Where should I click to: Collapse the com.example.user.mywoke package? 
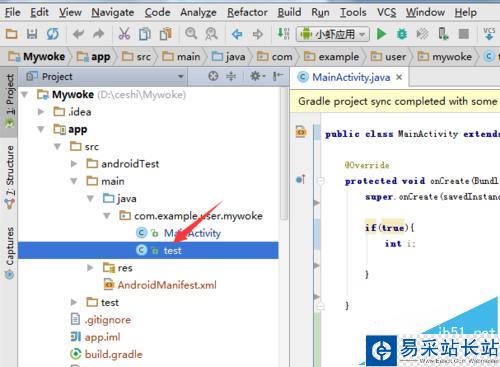[107, 216]
